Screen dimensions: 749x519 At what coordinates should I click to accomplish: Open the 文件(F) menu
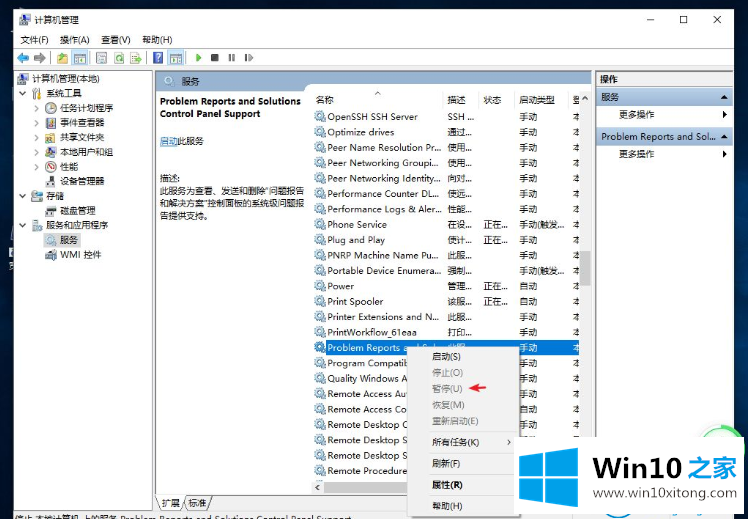[x=34, y=40]
